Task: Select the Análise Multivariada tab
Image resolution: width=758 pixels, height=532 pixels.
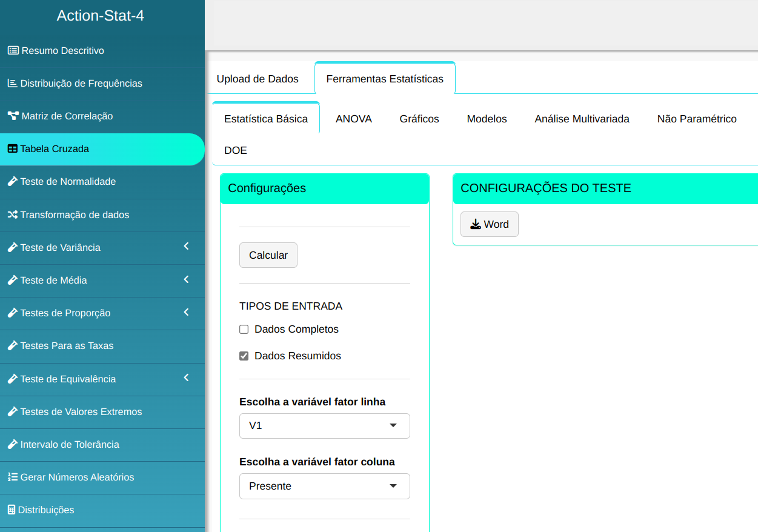Action: [582, 119]
